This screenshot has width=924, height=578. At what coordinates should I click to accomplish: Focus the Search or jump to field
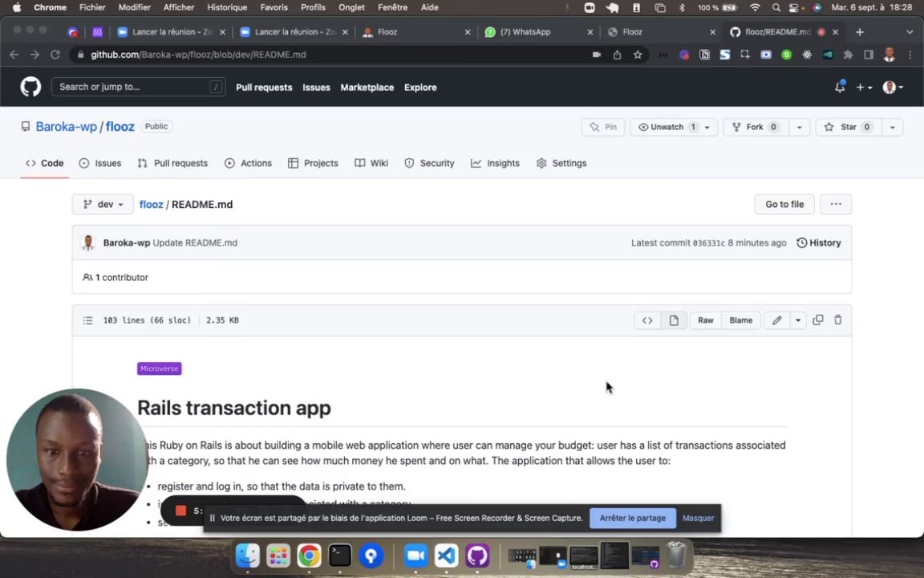[139, 87]
